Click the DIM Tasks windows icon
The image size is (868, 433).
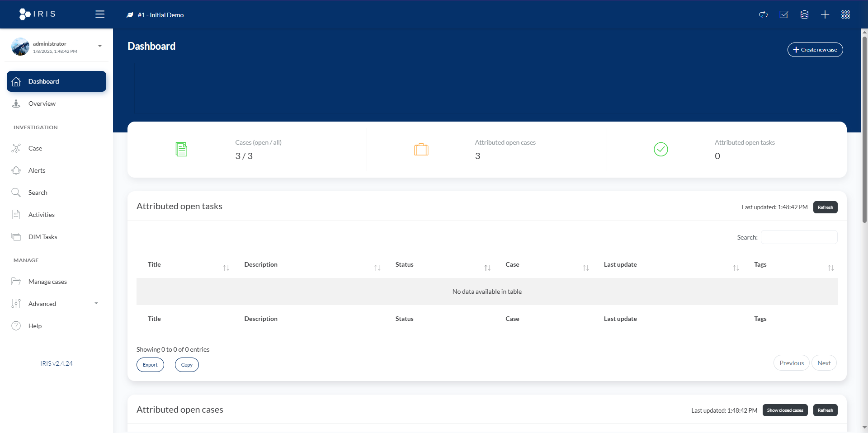[16, 237]
